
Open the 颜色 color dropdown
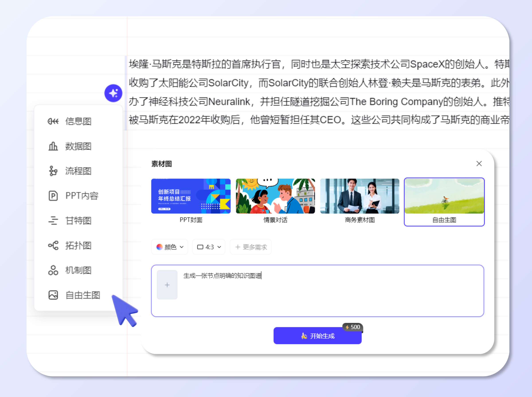coord(170,247)
